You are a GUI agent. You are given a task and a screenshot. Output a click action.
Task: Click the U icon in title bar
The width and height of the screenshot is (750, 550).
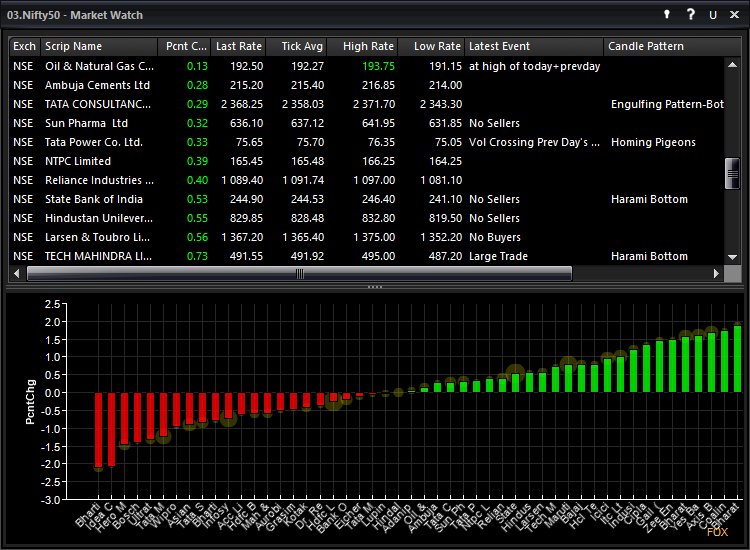pos(713,15)
